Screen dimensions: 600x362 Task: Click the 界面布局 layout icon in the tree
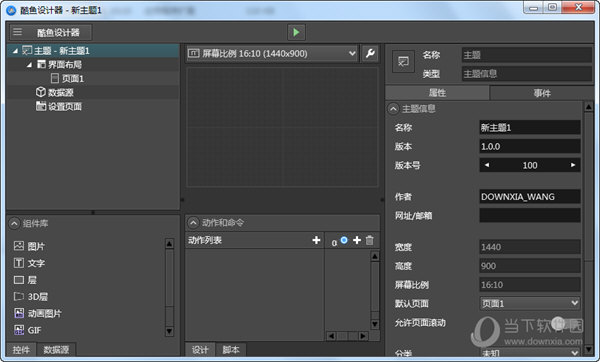point(41,64)
